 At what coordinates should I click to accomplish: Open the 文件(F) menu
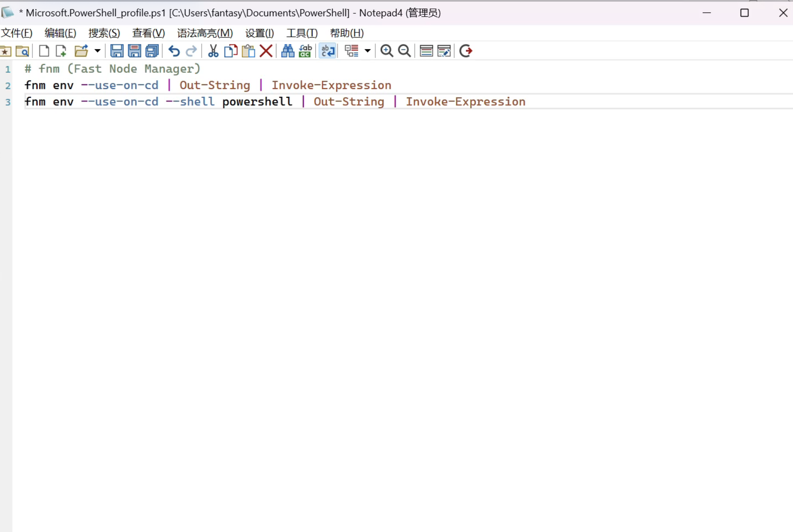point(17,33)
